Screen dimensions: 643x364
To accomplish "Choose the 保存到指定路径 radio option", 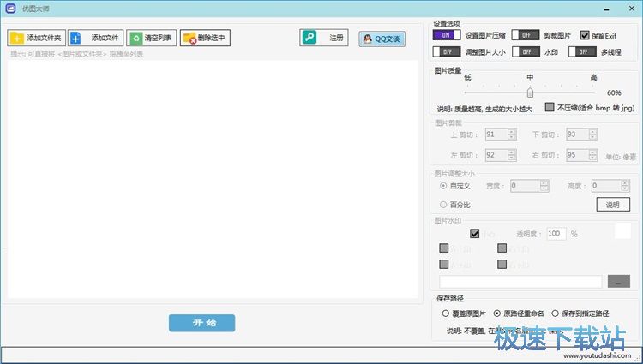I will pos(556,313).
